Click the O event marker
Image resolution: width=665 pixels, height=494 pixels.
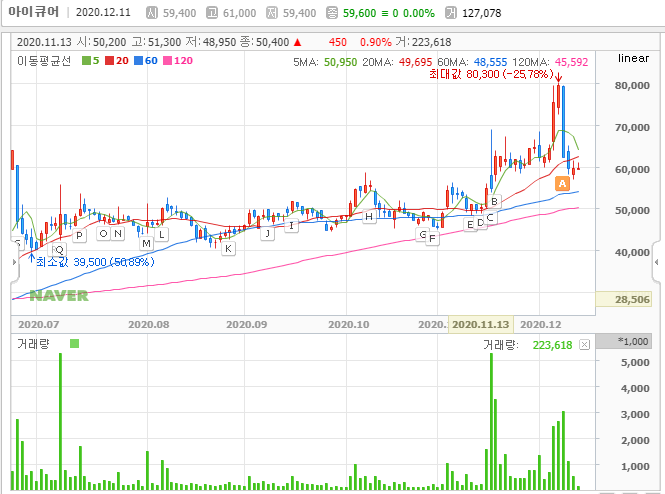[103, 233]
